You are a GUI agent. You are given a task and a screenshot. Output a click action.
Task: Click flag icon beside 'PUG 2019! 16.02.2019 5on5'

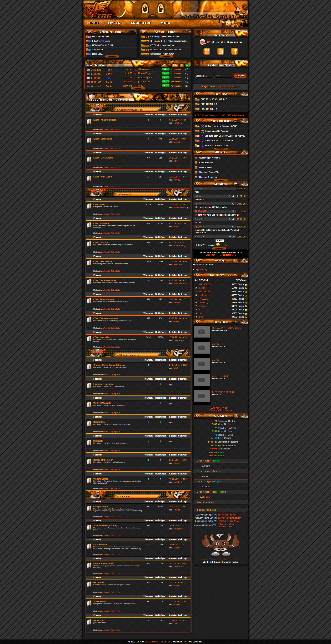coord(197,99)
